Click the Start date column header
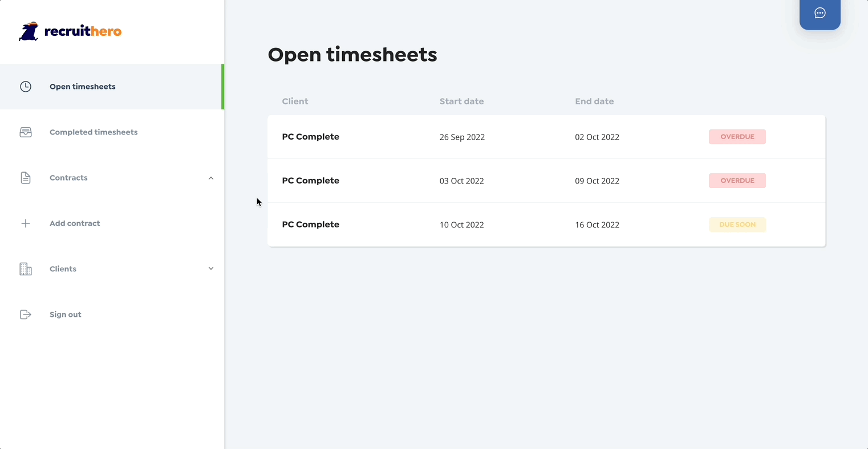This screenshot has height=449, width=868. [x=461, y=101]
